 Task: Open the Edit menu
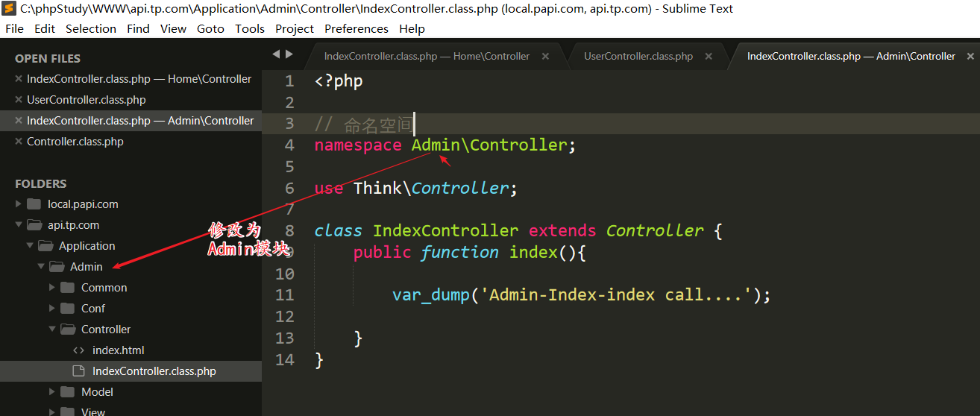45,28
